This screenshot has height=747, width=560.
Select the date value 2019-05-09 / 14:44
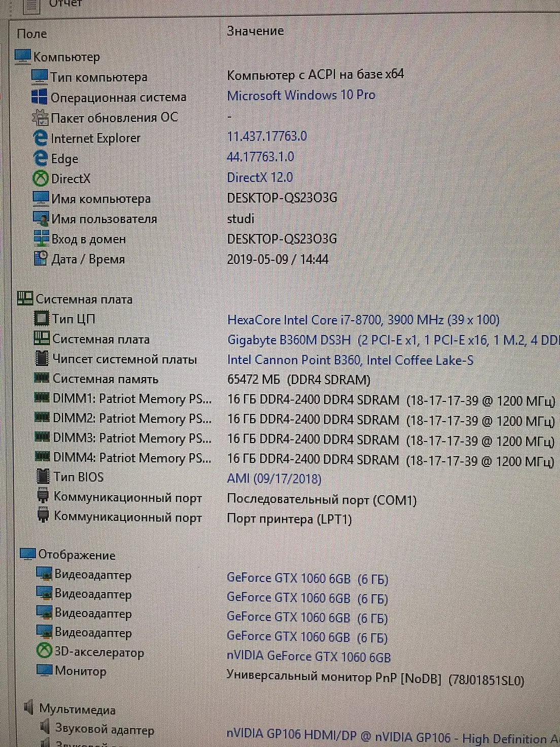click(277, 259)
